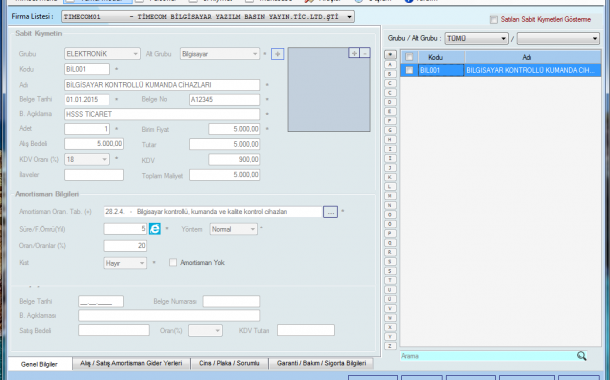
Task: Remove the image with the picture minus button
Action: (x=365, y=53)
